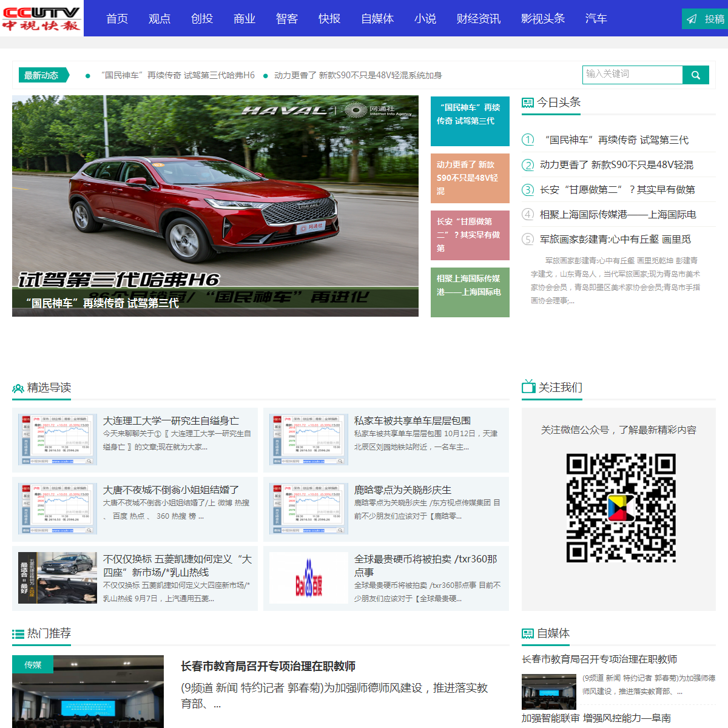
Task: Click the 传媒 tag on meeting photo
Action: point(33,665)
